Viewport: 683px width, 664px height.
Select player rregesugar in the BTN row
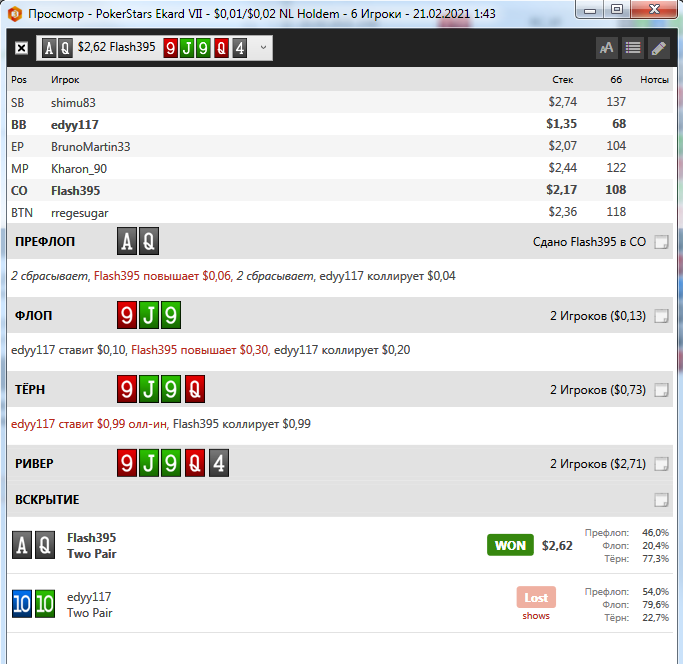[340, 213]
